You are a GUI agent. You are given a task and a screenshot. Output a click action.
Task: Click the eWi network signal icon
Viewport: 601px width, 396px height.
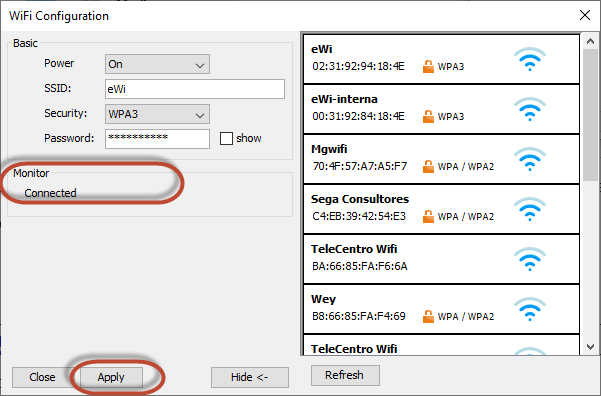pyautogui.click(x=530, y=59)
